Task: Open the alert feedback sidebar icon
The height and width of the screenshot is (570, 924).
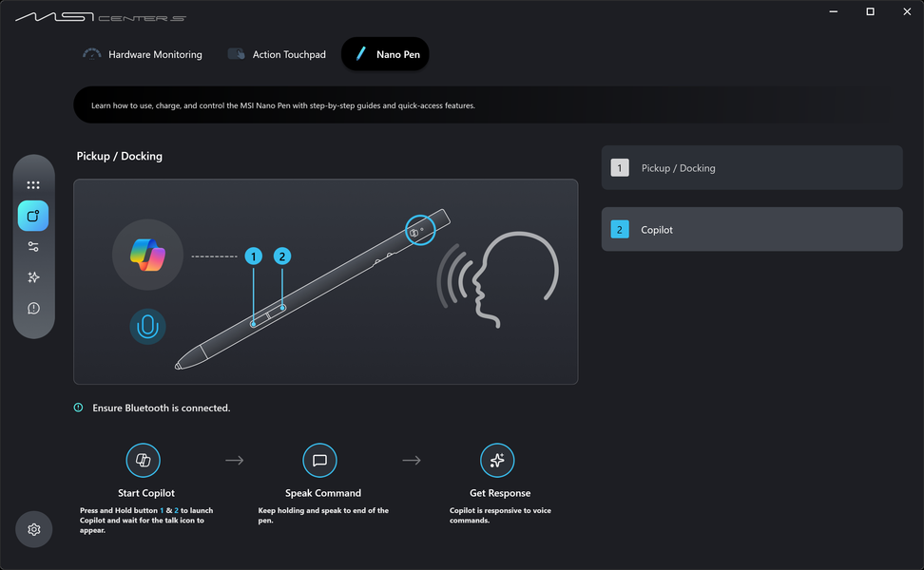Action: pos(33,308)
